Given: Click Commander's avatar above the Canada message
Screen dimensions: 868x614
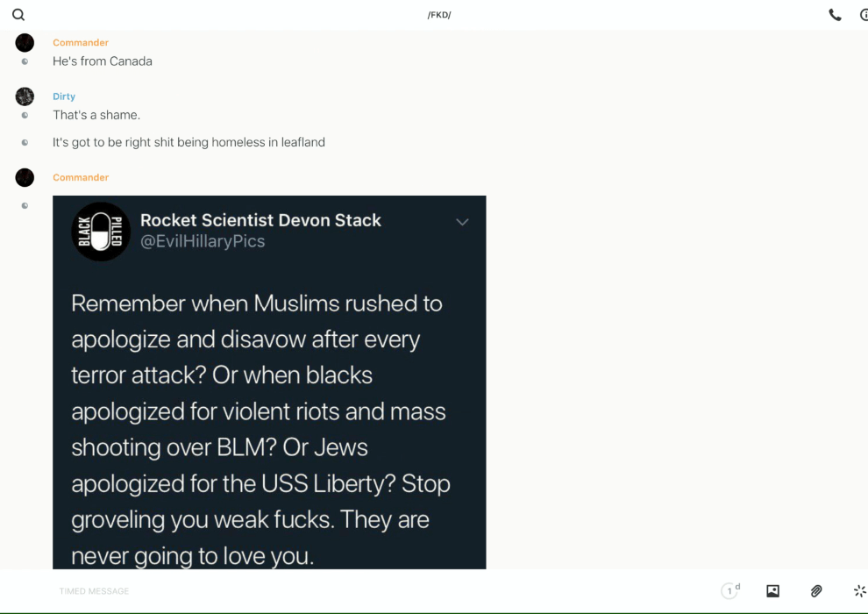Looking at the screenshot, I should click(25, 43).
